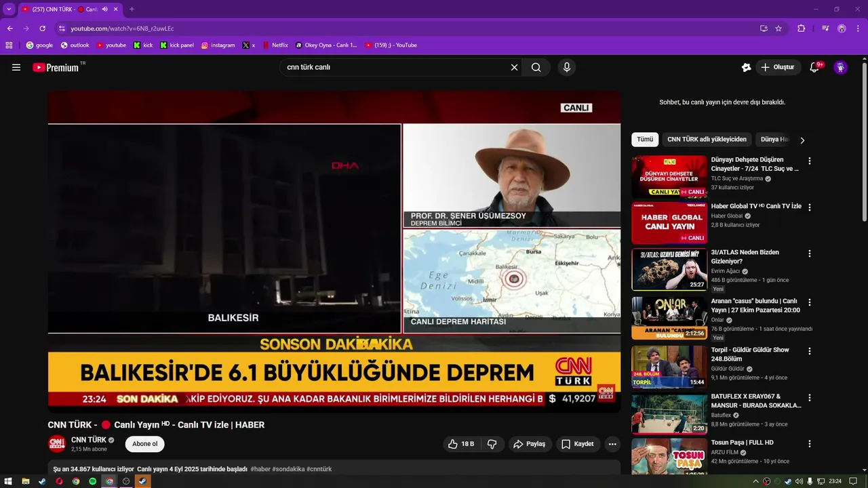The height and width of the screenshot is (488, 868).
Task: Click #sondakika hashtag
Action: click(288, 469)
